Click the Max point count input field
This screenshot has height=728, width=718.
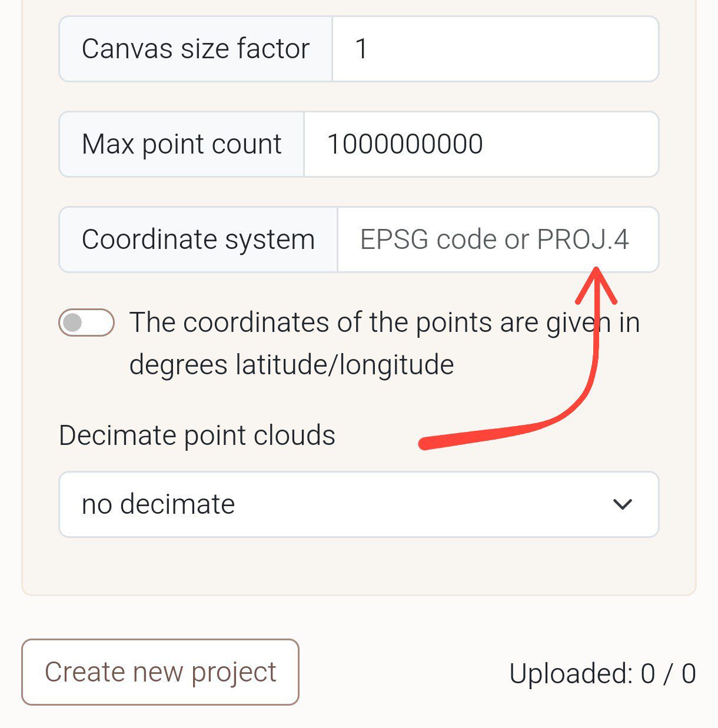[480, 144]
